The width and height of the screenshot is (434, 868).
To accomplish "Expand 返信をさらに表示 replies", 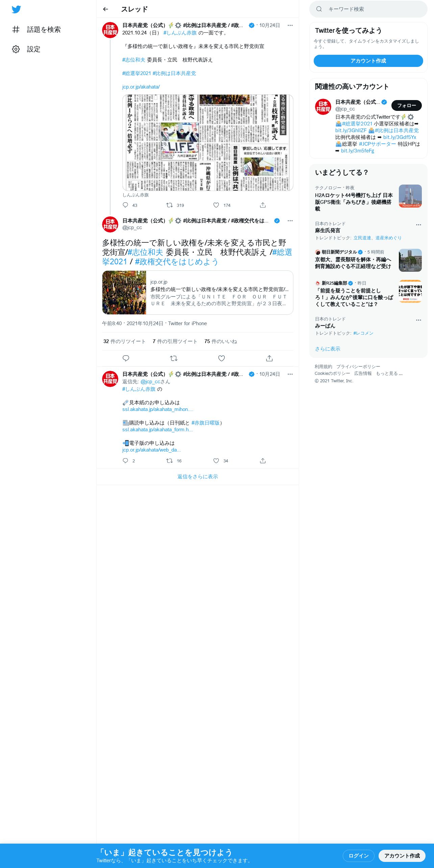I will [x=198, y=477].
